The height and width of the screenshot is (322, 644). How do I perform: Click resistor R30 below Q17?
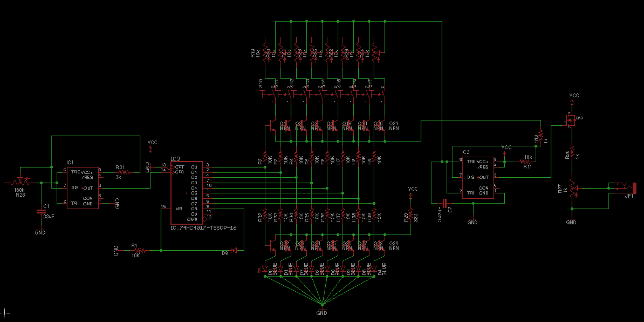[572, 152]
